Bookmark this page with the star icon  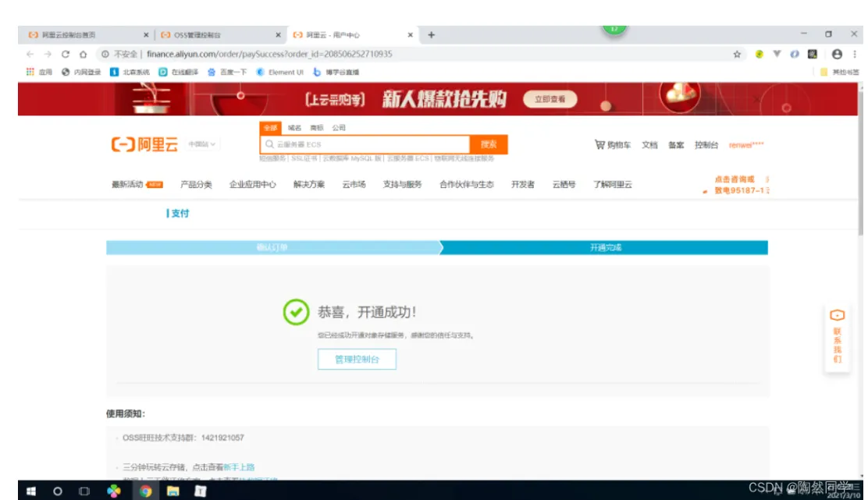[737, 54]
